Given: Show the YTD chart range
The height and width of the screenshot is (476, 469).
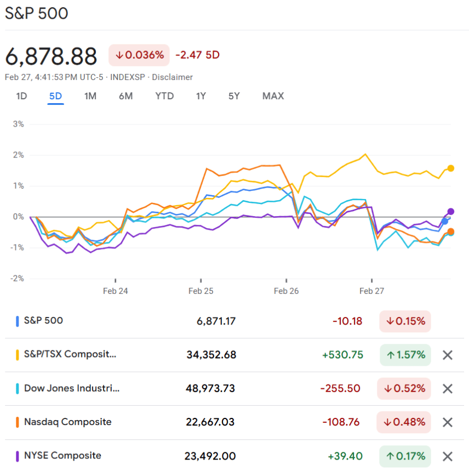Looking at the screenshot, I should click(x=164, y=96).
